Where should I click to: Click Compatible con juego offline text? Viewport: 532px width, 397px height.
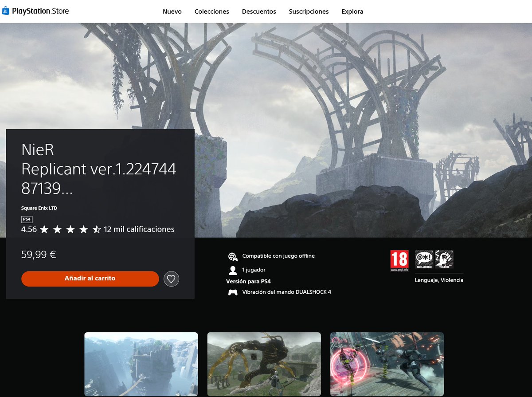(x=278, y=256)
